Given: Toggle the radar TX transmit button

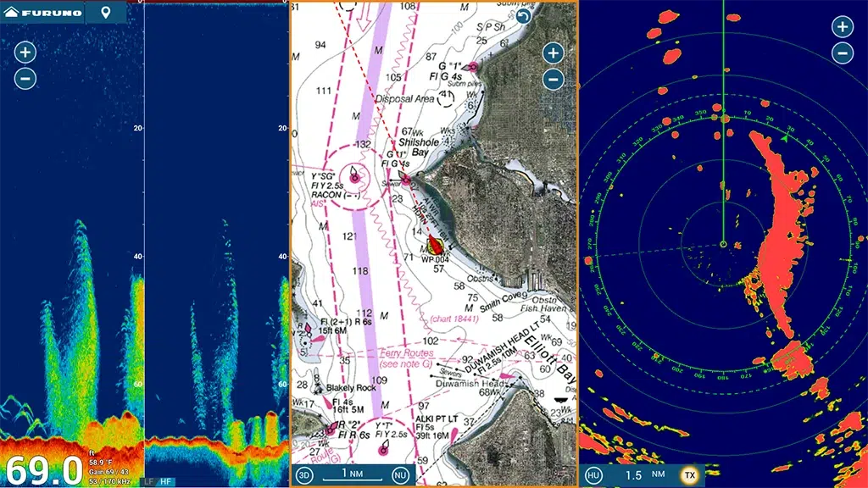Looking at the screenshot, I should 690,475.
